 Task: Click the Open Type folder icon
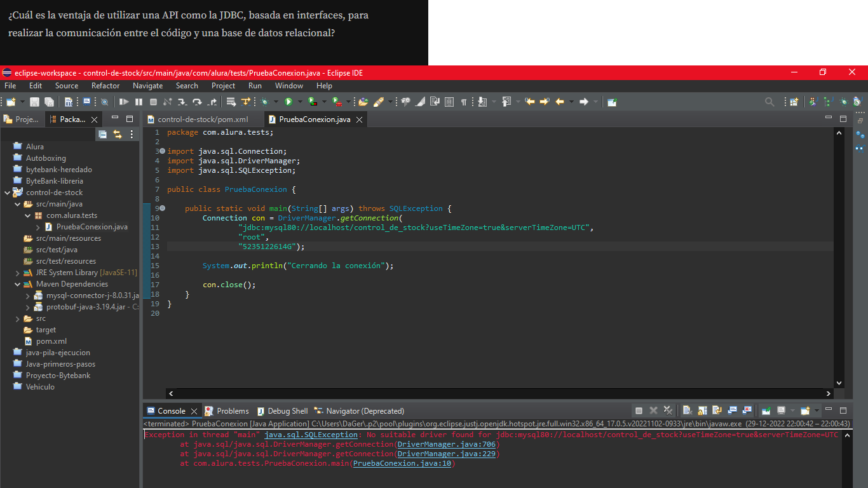click(x=363, y=102)
